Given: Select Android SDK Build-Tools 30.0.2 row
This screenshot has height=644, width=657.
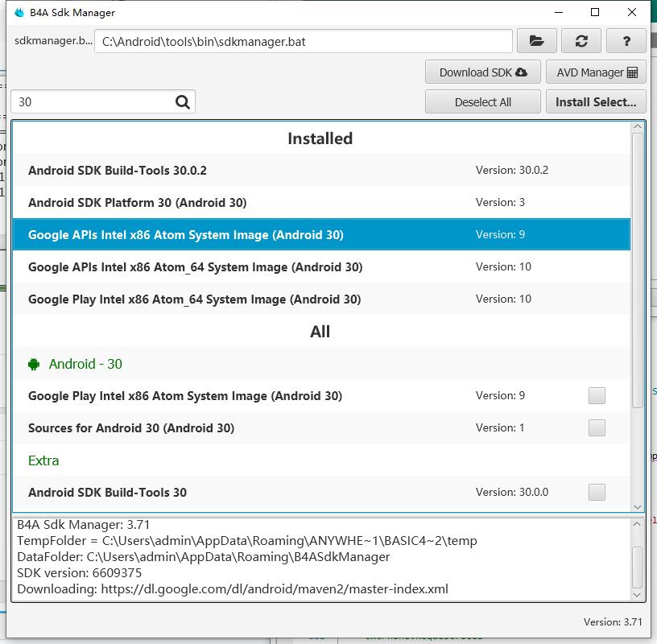Looking at the screenshot, I should coord(321,170).
